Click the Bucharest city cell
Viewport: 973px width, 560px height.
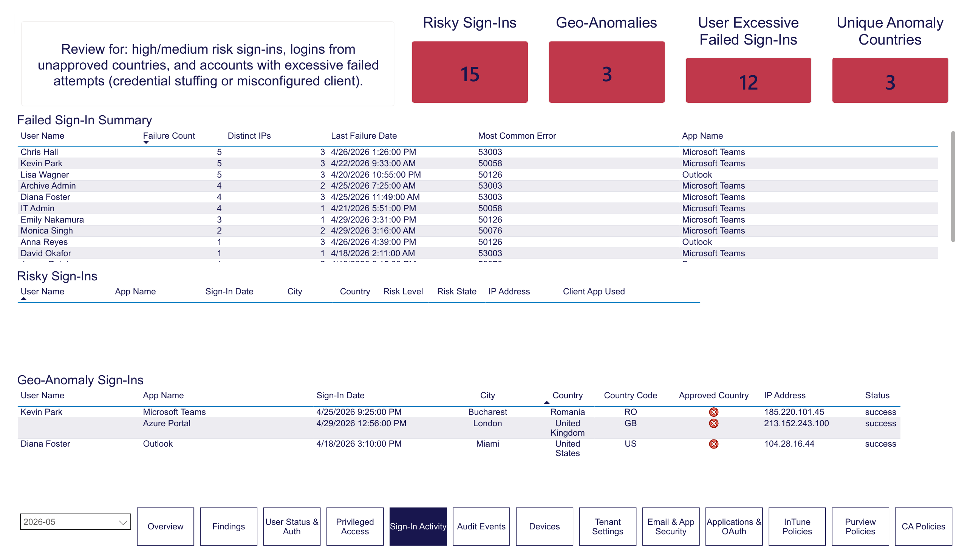pyautogui.click(x=487, y=412)
